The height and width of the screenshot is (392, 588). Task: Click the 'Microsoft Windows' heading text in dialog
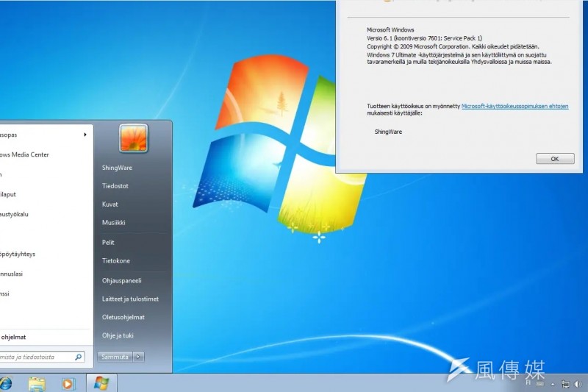point(390,29)
